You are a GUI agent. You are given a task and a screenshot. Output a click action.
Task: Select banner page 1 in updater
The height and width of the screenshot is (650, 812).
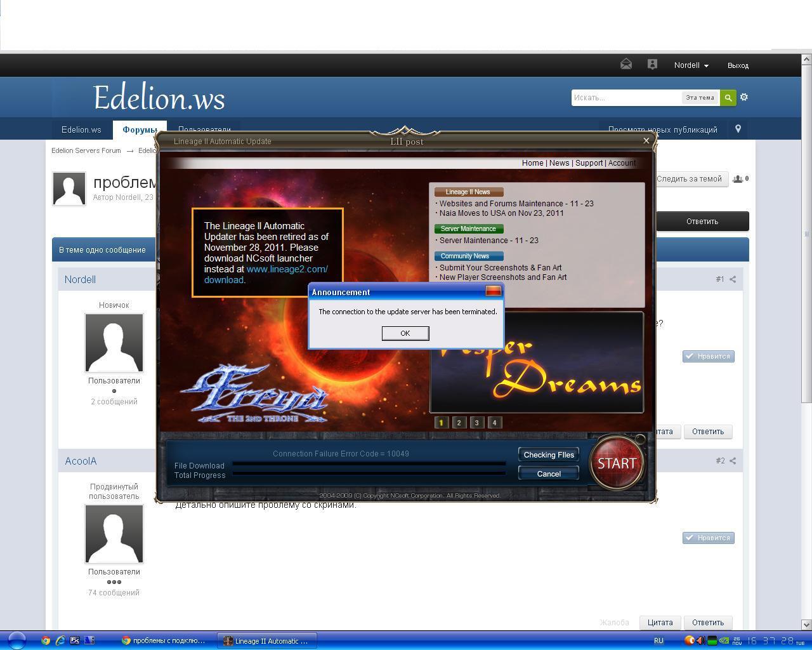[442, 422]
